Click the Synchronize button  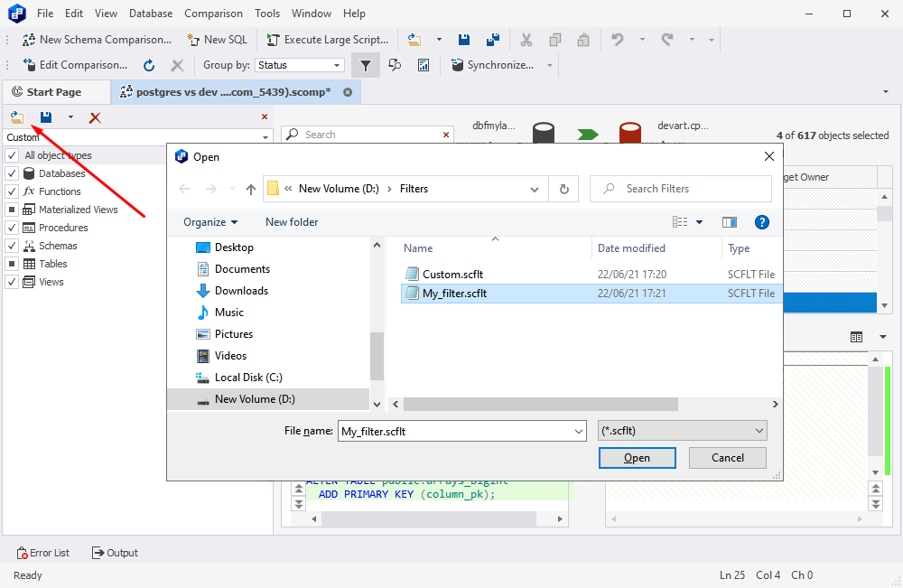click(493, 65)
